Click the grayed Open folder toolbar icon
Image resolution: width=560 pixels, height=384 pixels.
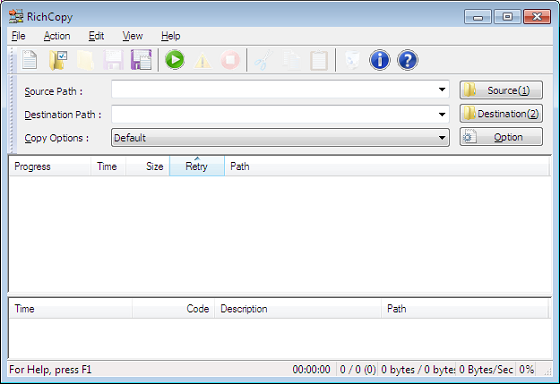point(85,60)
